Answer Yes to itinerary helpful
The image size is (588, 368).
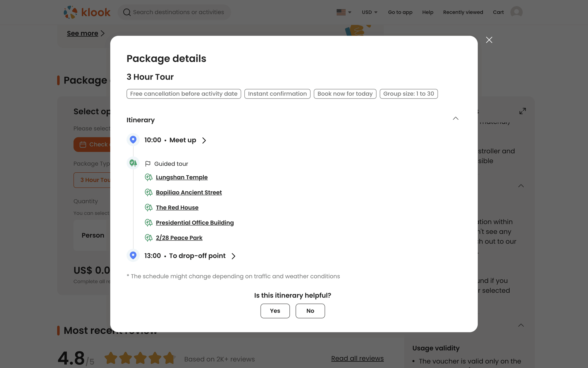(x=275, y=311)
